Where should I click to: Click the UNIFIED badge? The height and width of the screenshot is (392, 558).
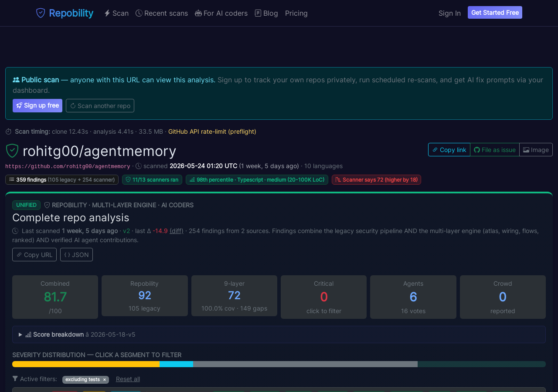[x=26, y=205]
